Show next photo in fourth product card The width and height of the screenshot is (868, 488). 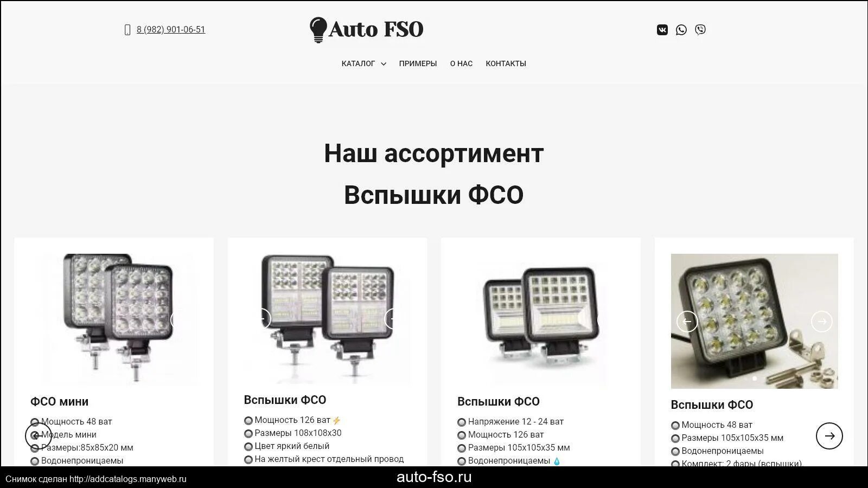pos(822,322)
